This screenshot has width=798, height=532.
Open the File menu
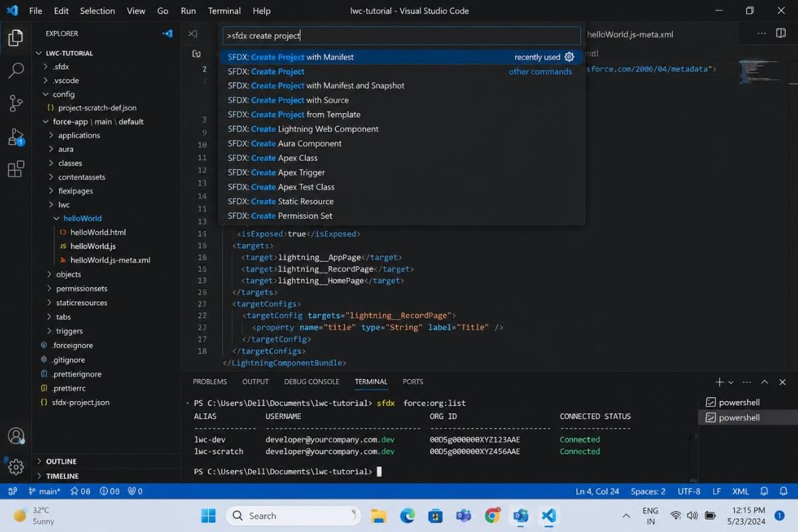pyautogui.click(x=36, y=11)
